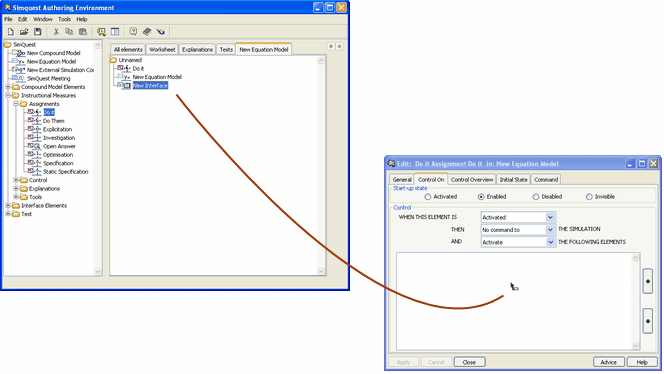Select the Activated start-up state radio button

(428, 197)
